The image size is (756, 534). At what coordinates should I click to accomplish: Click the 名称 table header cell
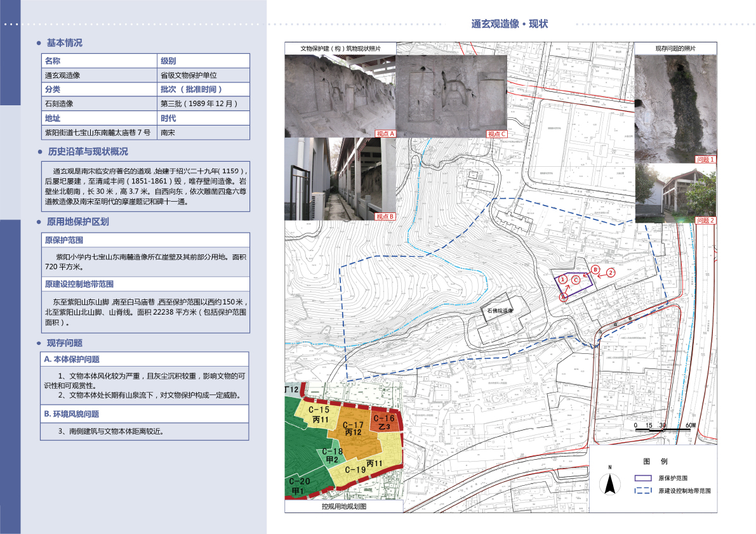point(99,61)
